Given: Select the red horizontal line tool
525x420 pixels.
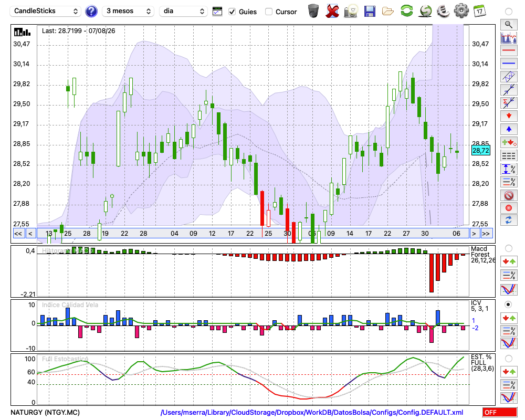Looking at the screenshot, I should pyautogui.click(x=509, y=50).
